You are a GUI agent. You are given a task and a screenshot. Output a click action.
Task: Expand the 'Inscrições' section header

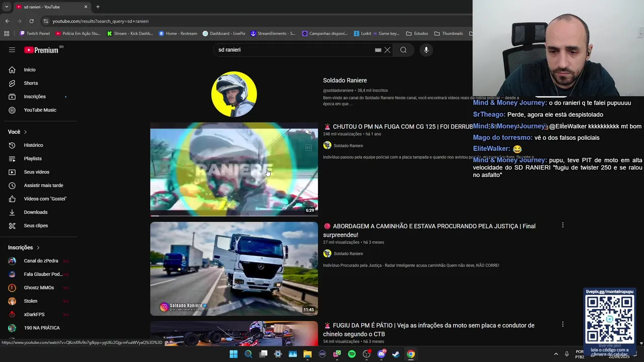(24, 247)
